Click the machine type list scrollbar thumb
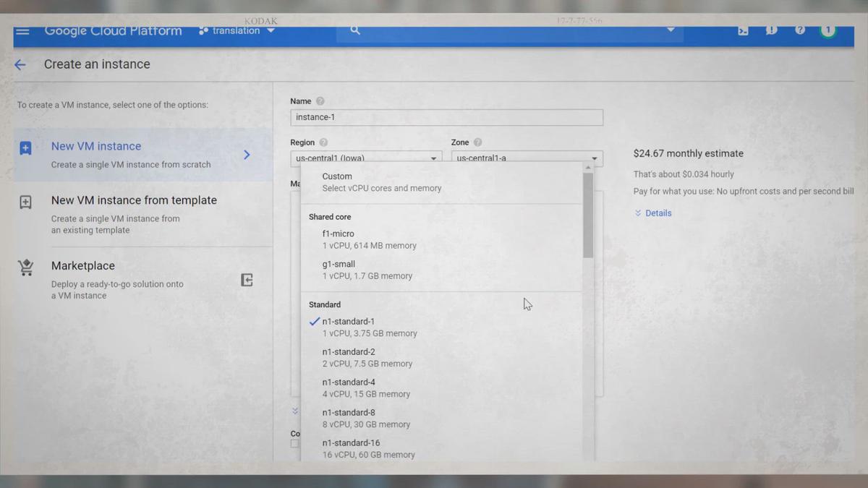 [588, 214]
